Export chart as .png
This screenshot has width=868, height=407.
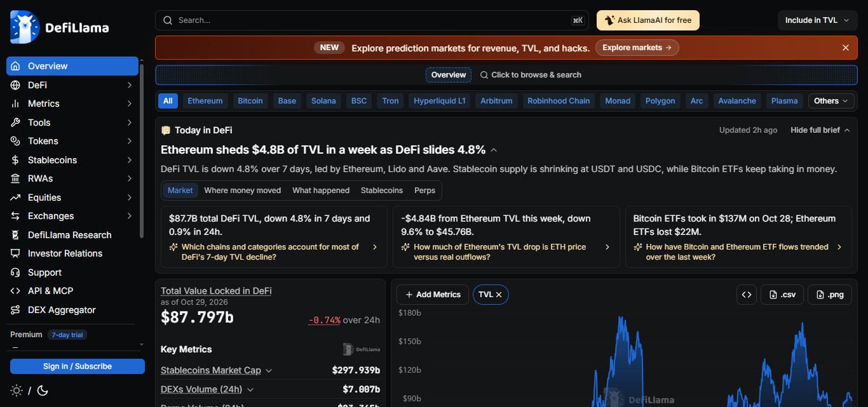pos(830,295)
